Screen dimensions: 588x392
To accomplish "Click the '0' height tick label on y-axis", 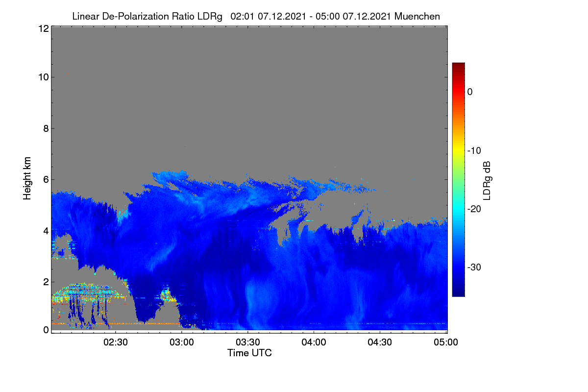I will pyautogui.click(x=46, y=330).
